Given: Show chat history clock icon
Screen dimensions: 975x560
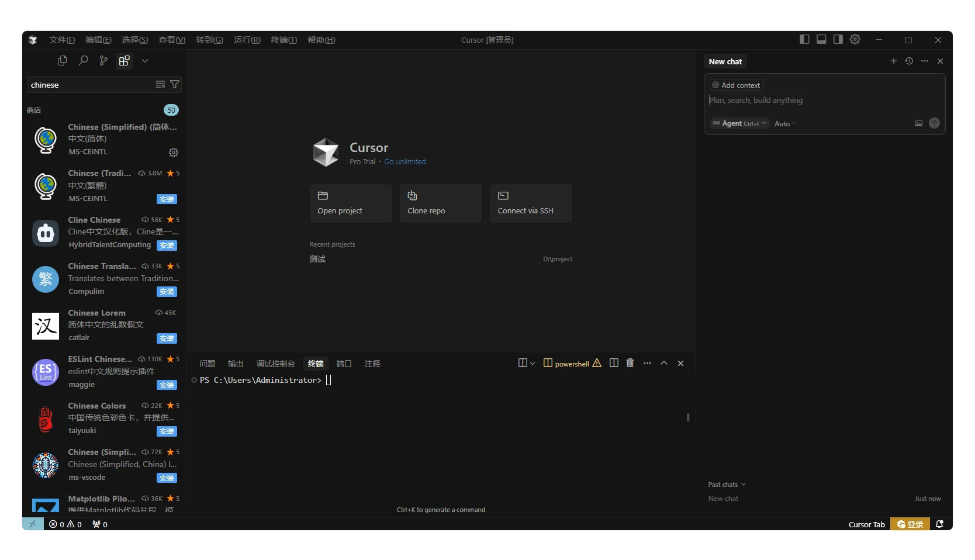Looking at the screenshot, I should click(909, 61).
